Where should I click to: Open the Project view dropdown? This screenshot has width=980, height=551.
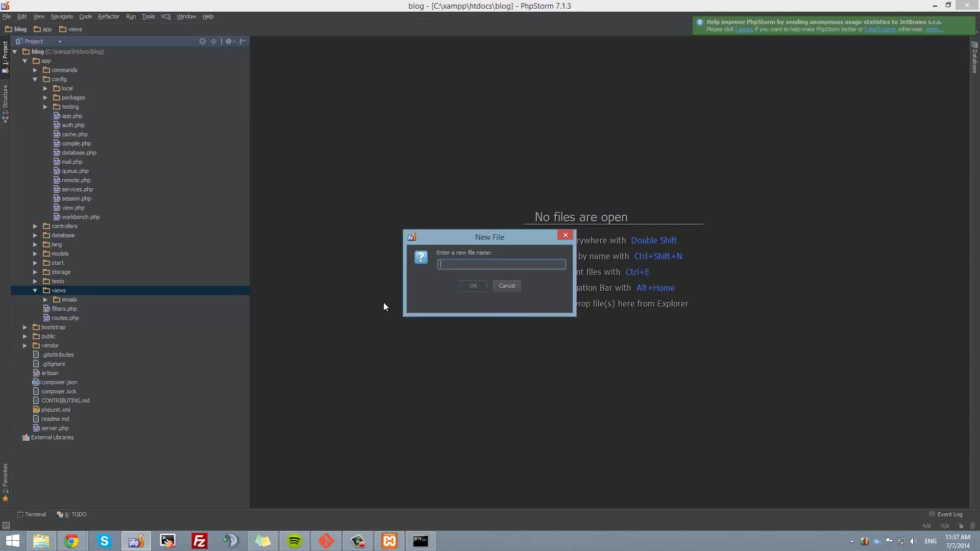click(x=60, y=41)
